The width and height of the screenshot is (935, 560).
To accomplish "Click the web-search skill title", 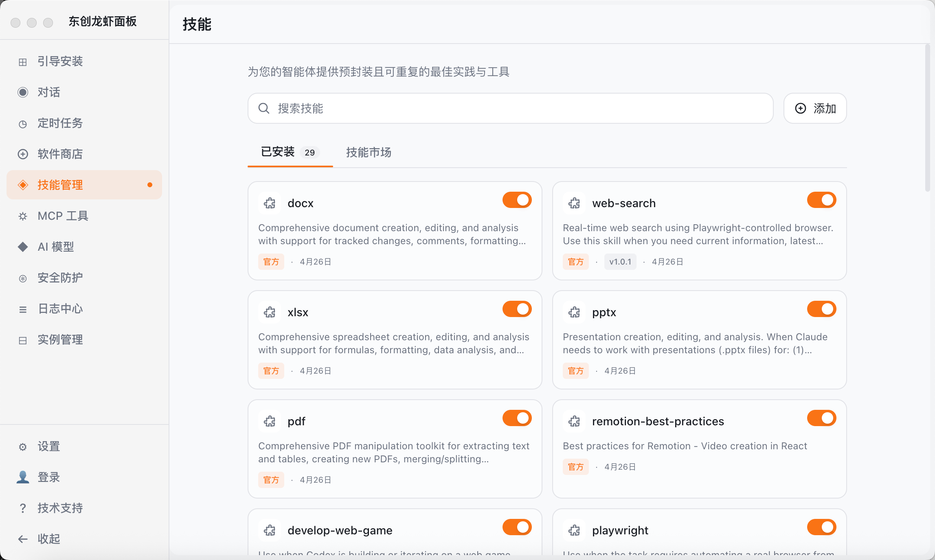I will (x=624, y=203).
